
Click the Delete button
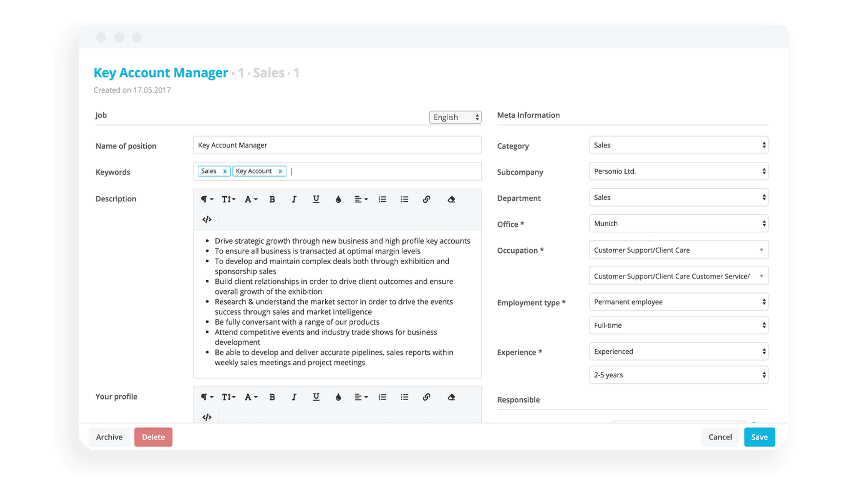click(x=152, y=437)
